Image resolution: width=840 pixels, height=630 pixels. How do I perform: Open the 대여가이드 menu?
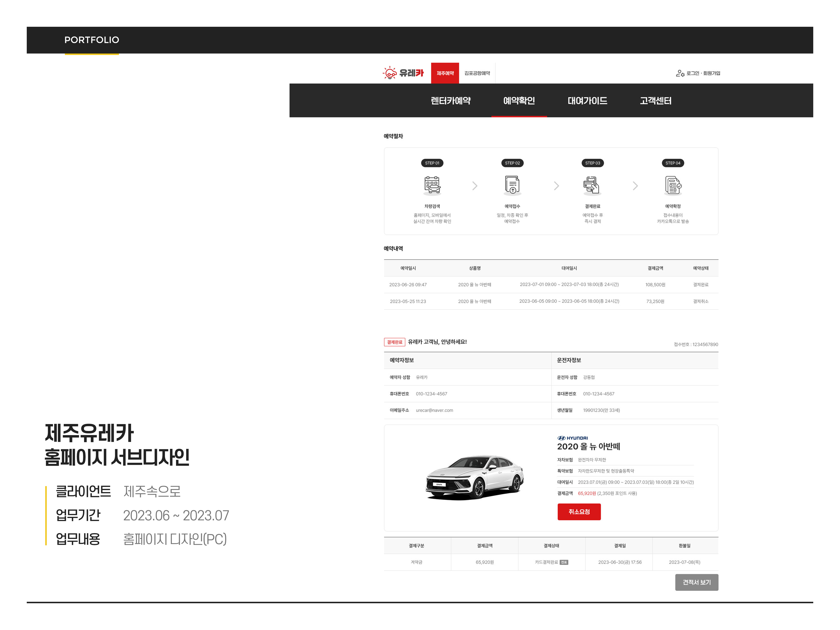tap(587, 101)
